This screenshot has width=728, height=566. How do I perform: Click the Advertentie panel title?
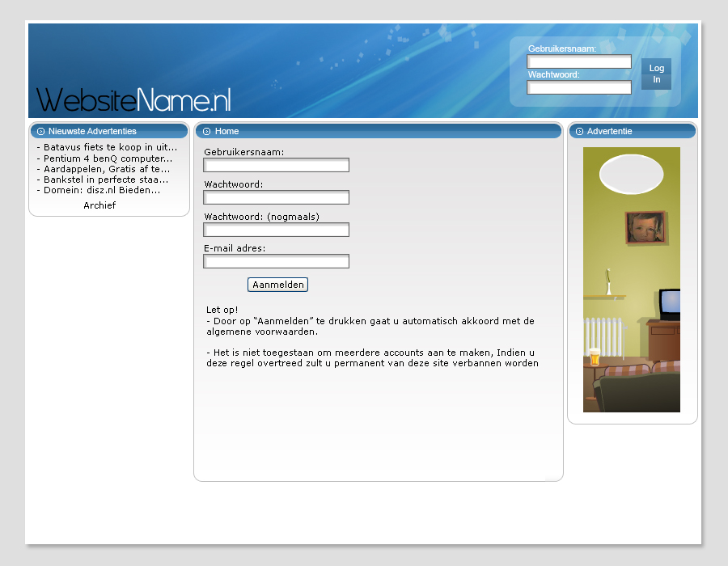pyautogui.click(x=610, y=131)
